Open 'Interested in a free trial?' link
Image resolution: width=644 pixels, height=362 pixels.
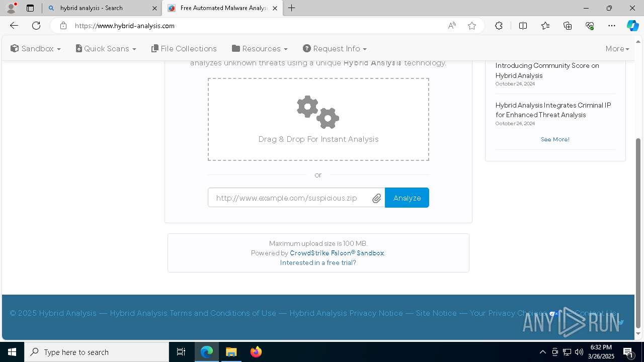318,262
